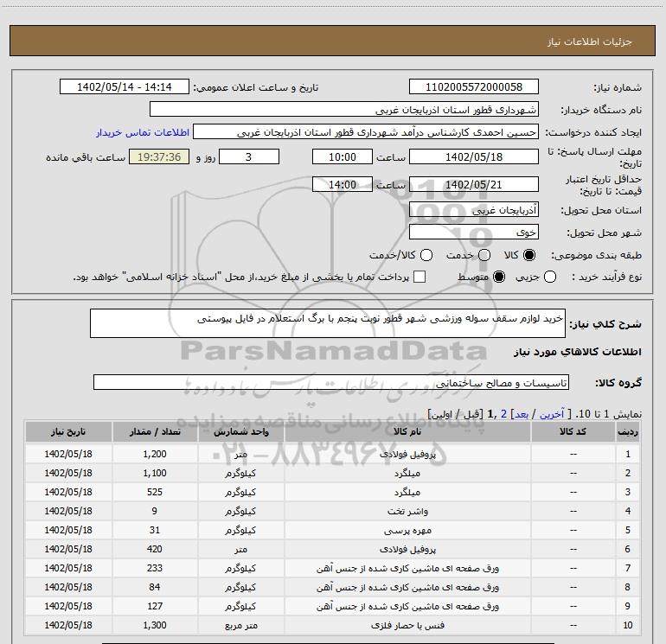This screenshot has width=666, height=644.
Task: Click the آخرین pagination link
Action: click(x=552, y=414)
